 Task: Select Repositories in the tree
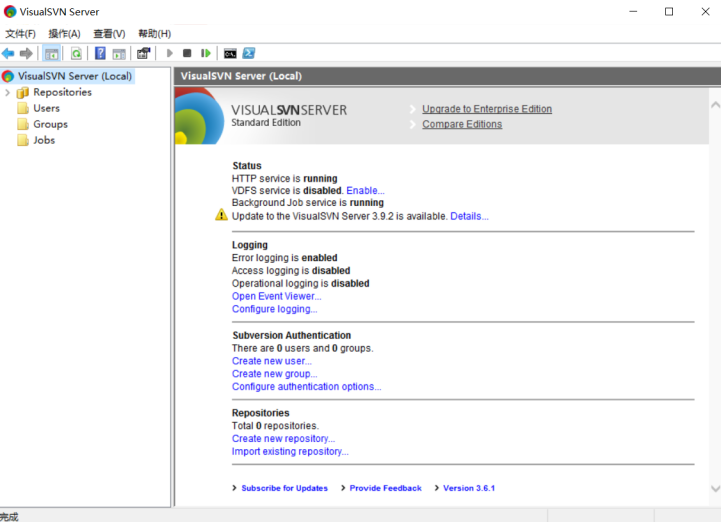(x=63, y=92)
